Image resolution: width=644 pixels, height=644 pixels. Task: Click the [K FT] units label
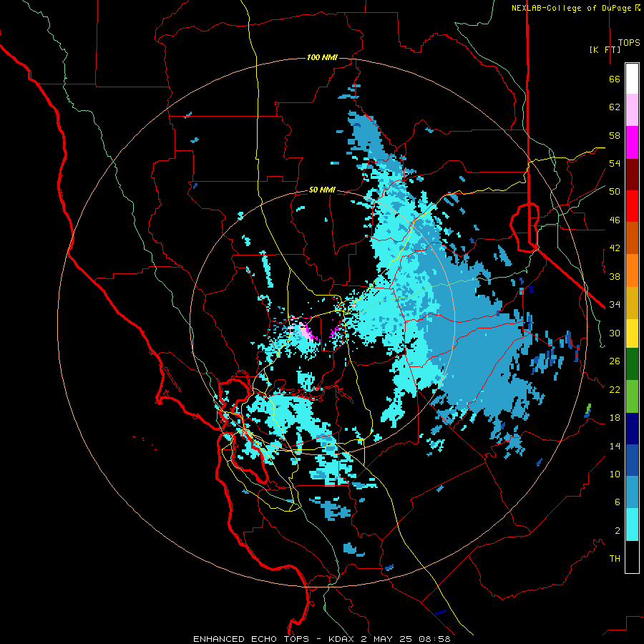605,49
